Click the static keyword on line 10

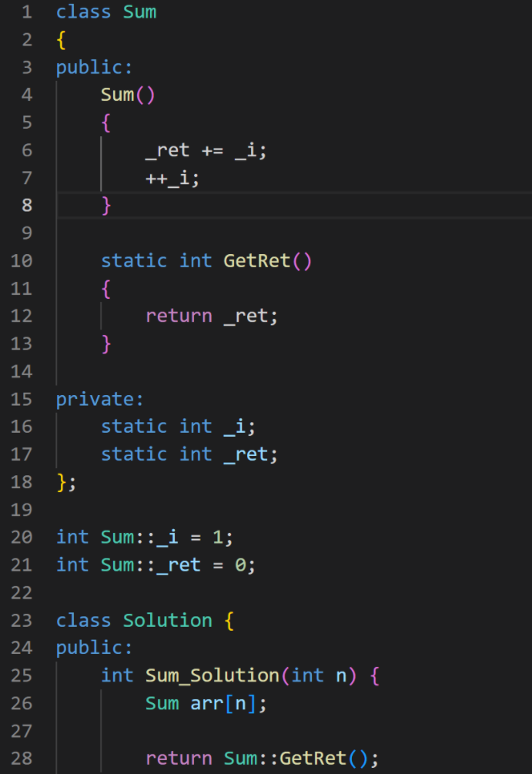pyautogui.click(x=134, y=260)
